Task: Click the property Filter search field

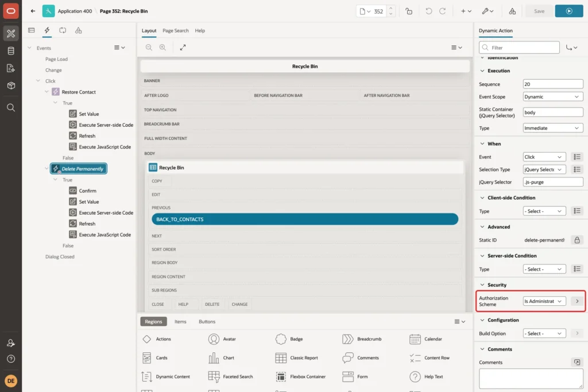Action: (x=519, y=48)
